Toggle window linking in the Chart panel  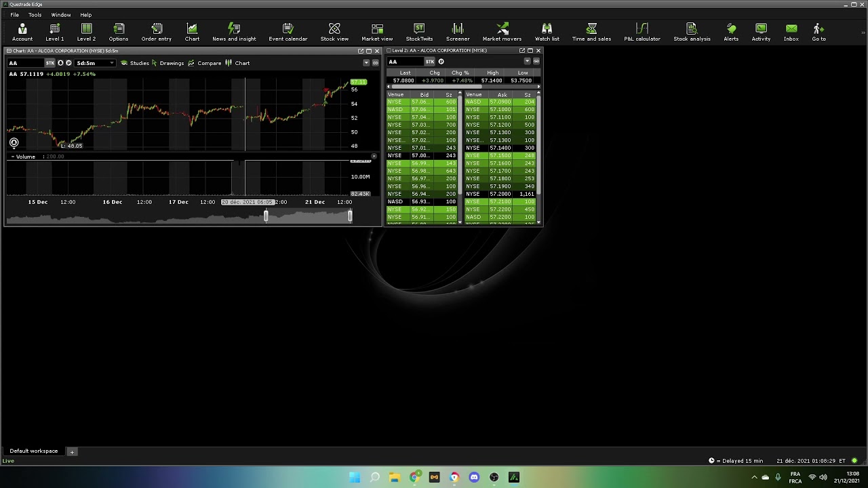[375, 63]
